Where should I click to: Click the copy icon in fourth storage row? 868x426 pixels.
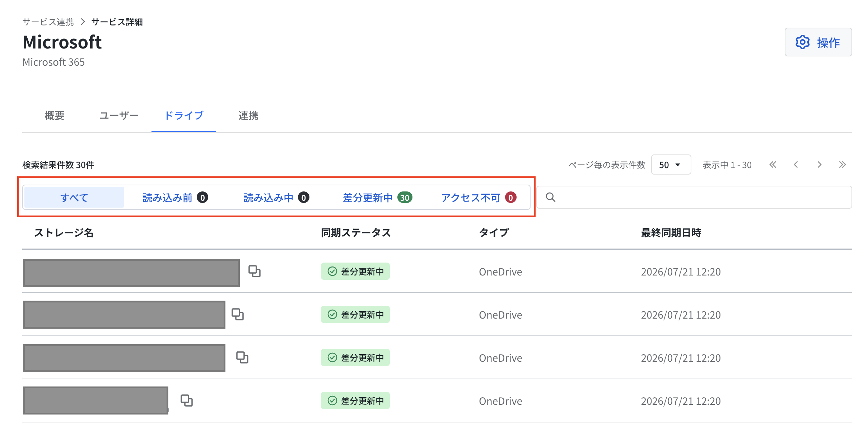[x=187, y=400]
